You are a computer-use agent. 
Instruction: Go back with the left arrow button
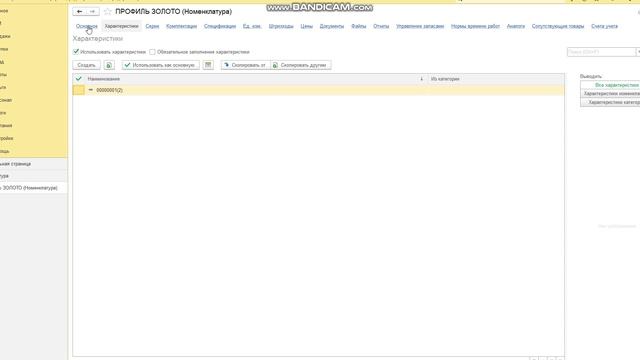80,11
